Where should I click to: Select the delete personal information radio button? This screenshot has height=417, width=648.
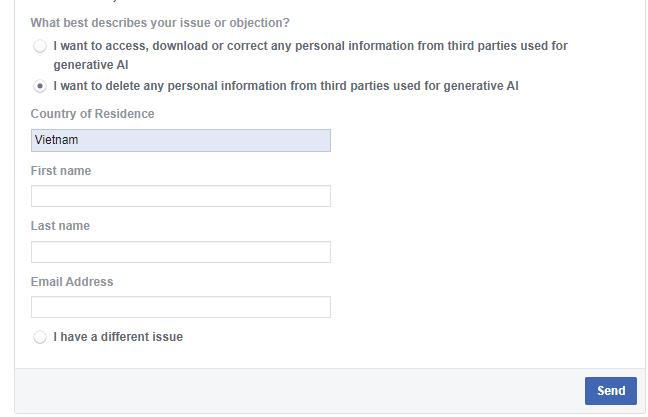click(x=40, y=86)
